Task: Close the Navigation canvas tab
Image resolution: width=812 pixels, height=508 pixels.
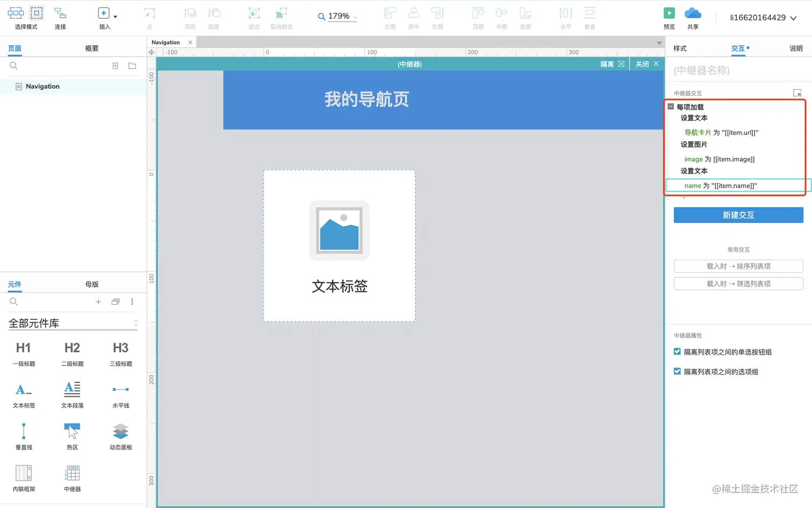Action: pos(190,42)
